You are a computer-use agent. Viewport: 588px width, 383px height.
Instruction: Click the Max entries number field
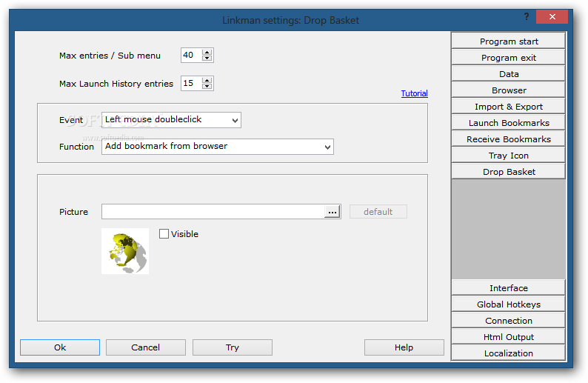click(192, 55)
